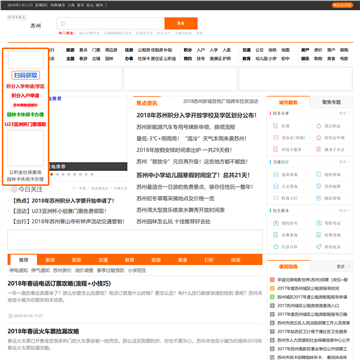Click the 社保 service icon
The image size is (360, 360).
(275, 126)
